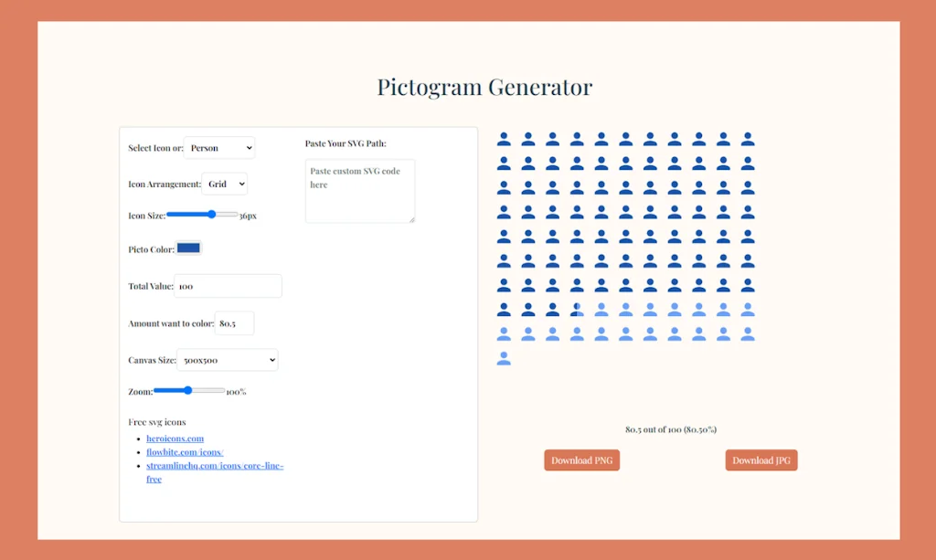Select the dark person icon starting the fifth row
This screenshot has width=936, height=560.
(504, 236)
